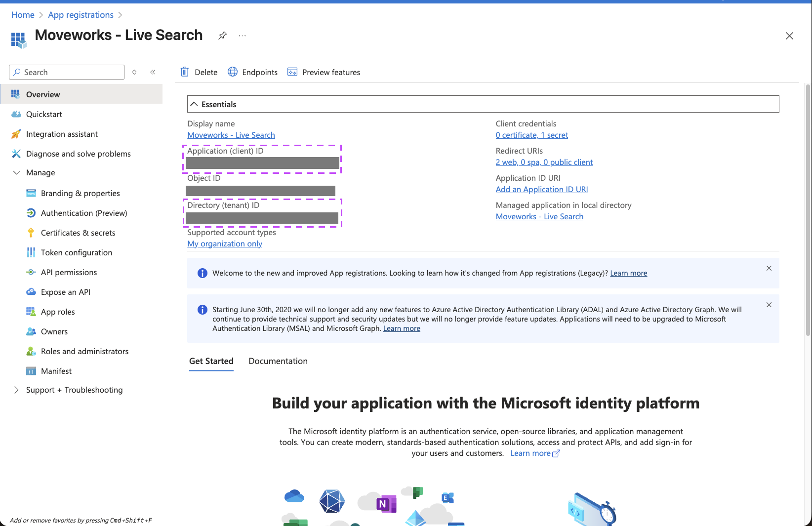Collapse the Essentials section
This screenshot has height=526, width=812.
click(194, 104)
